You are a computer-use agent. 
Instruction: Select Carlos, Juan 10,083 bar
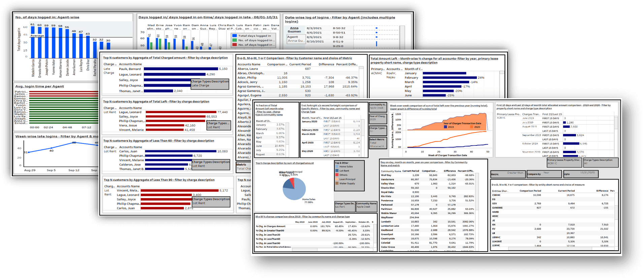(x=181, y=151)
